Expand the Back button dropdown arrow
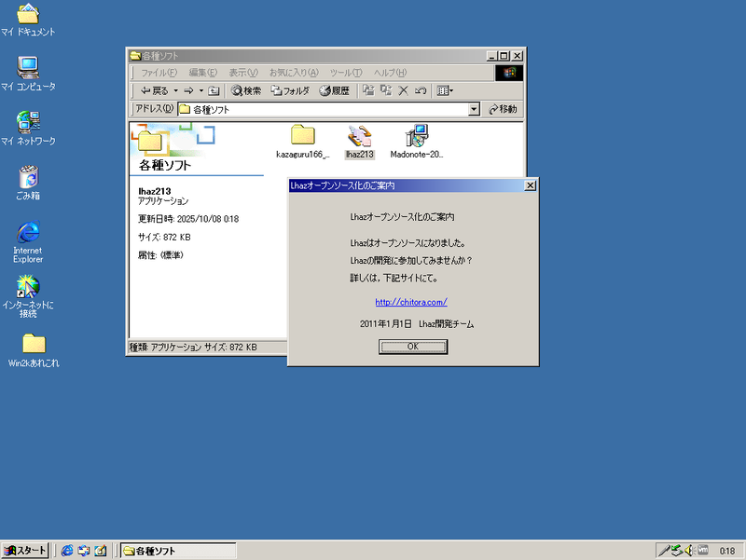 click(176, 90)
